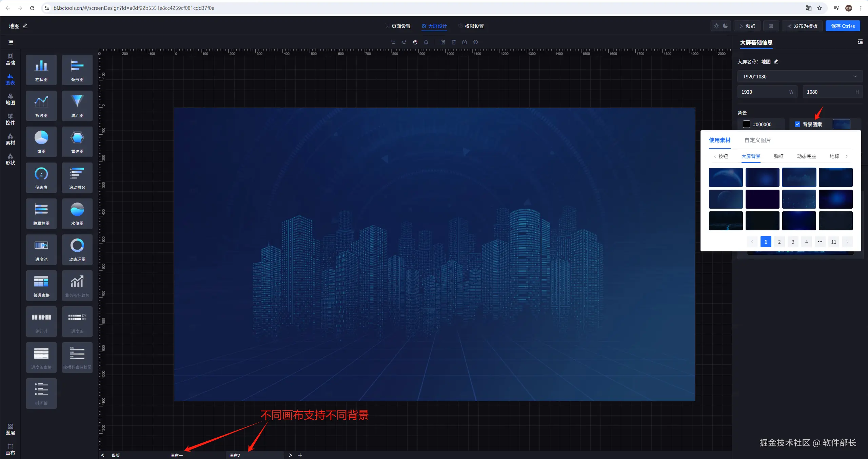Switch to the 自定义图片 tab

point(757,140)
